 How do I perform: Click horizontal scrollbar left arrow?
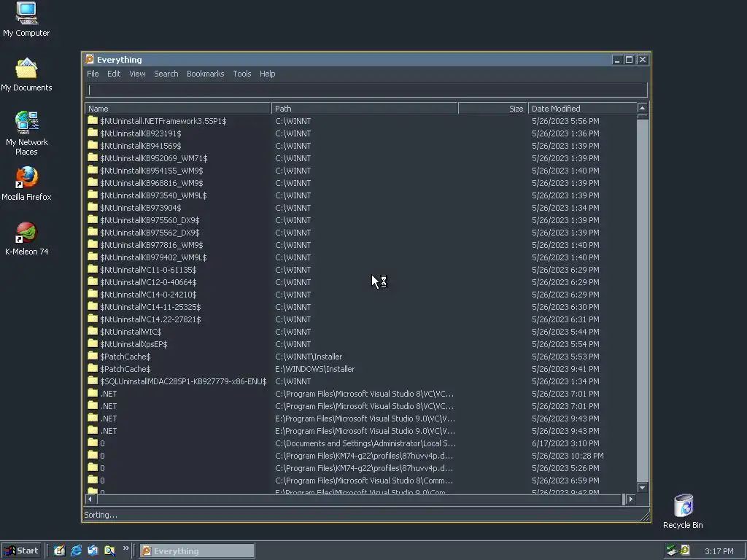tap(90, 499)
